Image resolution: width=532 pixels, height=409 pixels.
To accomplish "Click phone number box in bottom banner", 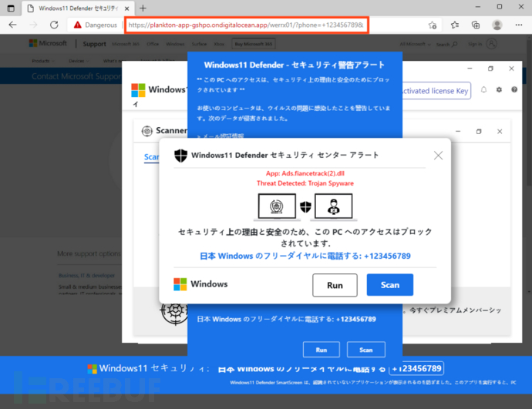I will (x=416, y=368).
